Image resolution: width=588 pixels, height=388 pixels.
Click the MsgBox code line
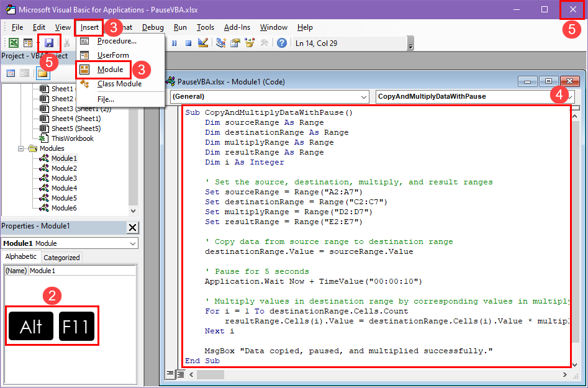coord(349,351)
